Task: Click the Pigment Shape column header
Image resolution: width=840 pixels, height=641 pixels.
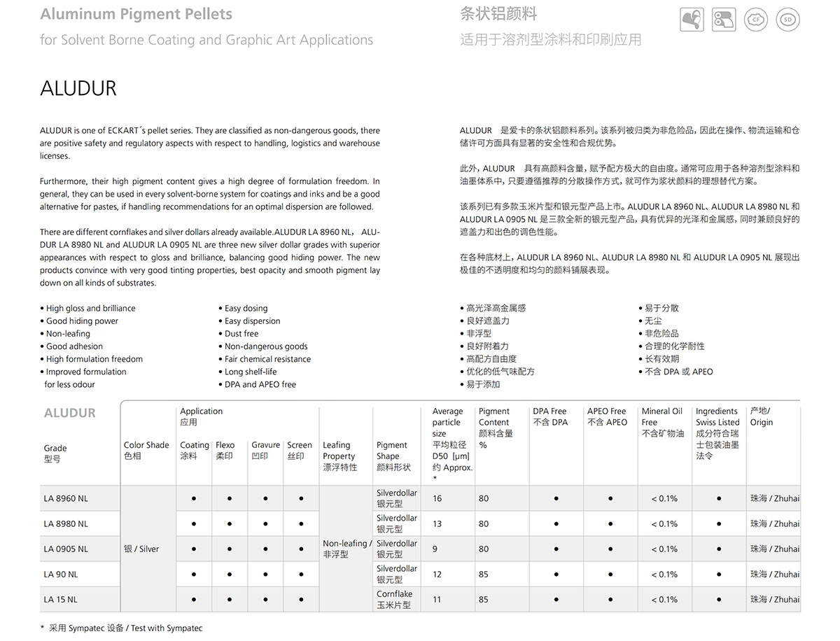Action: (393, 456)
